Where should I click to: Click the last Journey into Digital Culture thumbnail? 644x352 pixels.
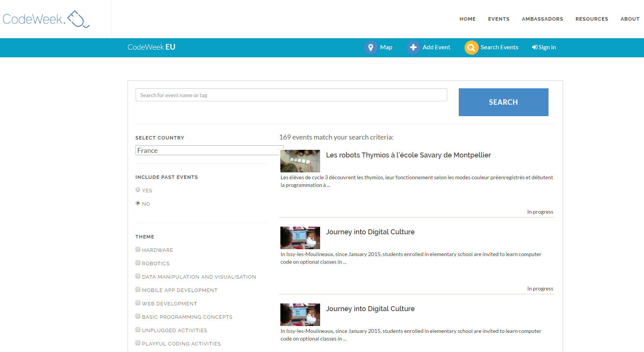tap(300, 315)
